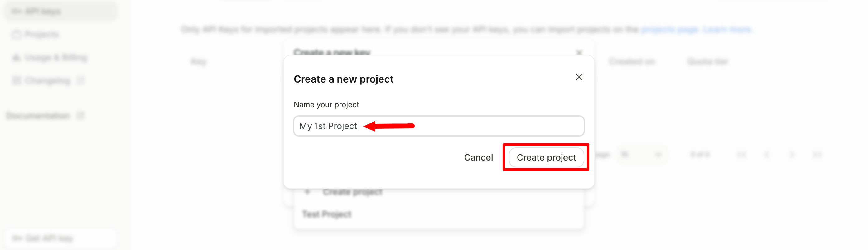Open the Usage & Billing sidebar item

(56, 58)
